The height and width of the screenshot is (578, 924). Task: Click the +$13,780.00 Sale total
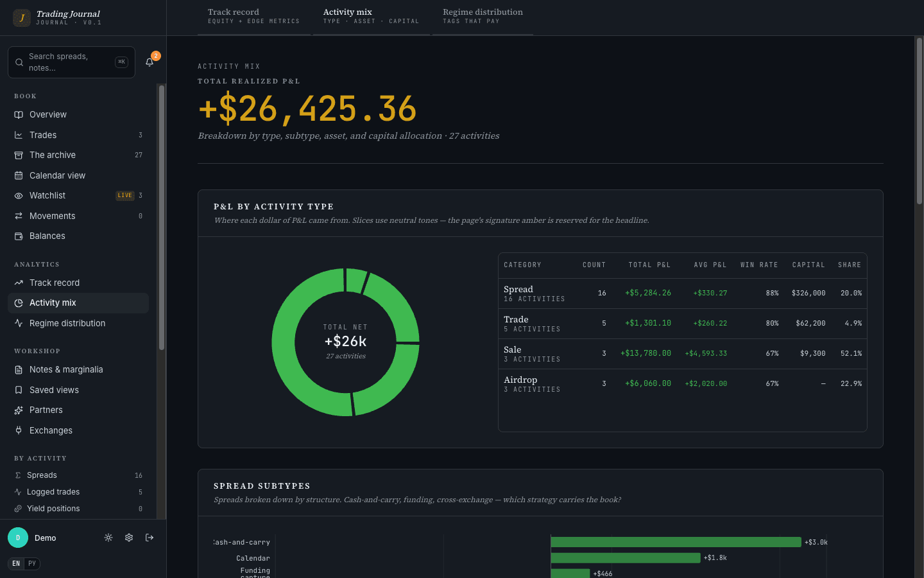646,353
